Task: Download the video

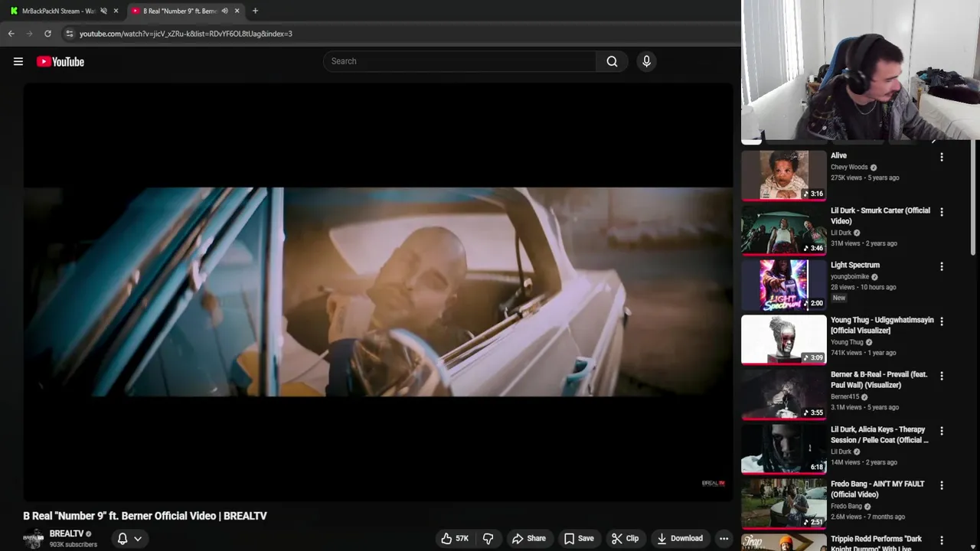Action: pos(680,539)
